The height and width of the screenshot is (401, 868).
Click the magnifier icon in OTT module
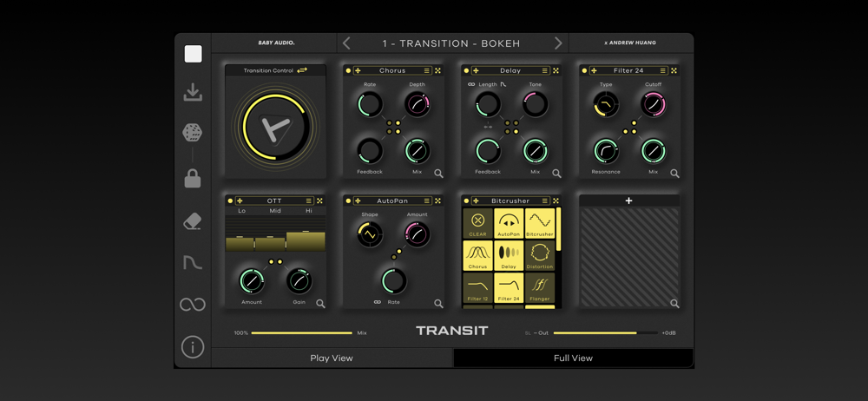320,304
